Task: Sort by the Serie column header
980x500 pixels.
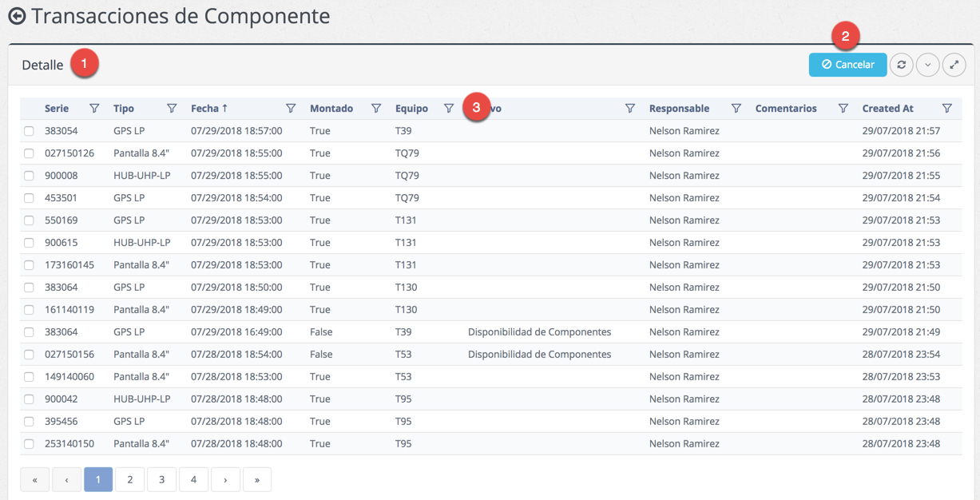Action: [x=57, y=108]
